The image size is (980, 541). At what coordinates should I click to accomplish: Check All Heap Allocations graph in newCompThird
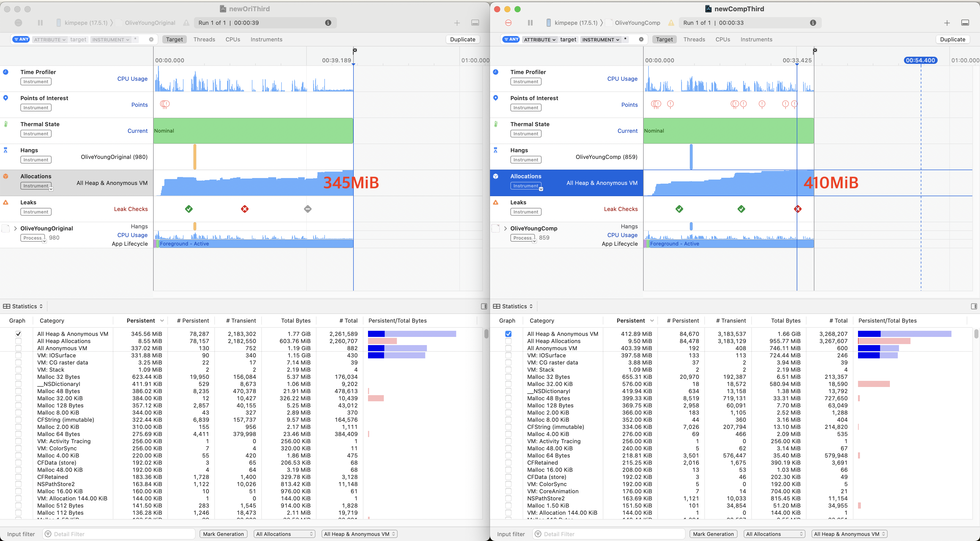(x=508, y=341)
